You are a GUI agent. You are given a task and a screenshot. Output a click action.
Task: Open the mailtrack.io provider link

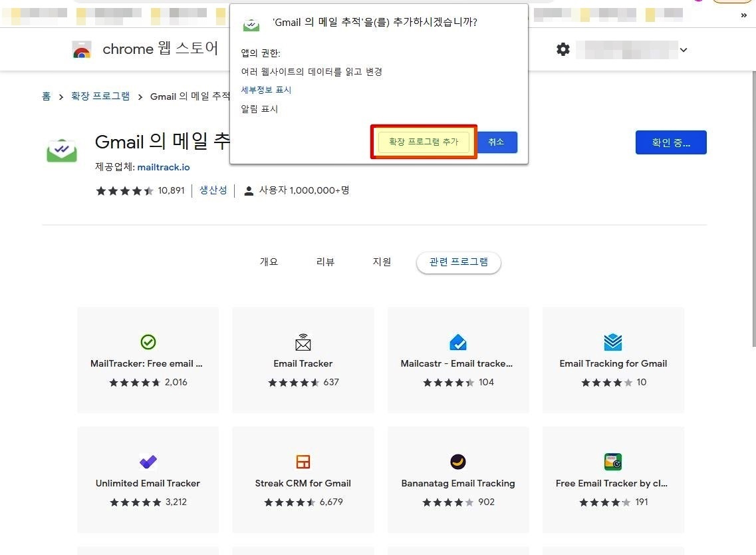[x=164, y=167]
